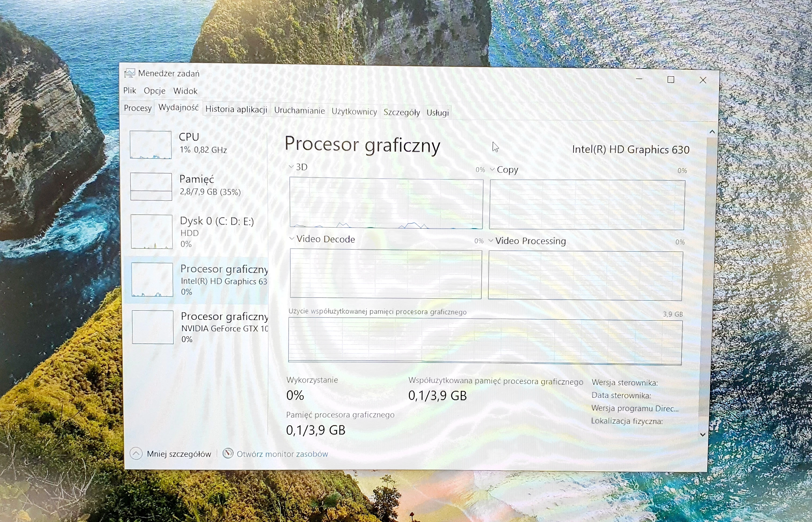Image resolution: width=812 pixels, height=522 pixels.
Task: Close the Menedżer zadań window
Action: 703,80
